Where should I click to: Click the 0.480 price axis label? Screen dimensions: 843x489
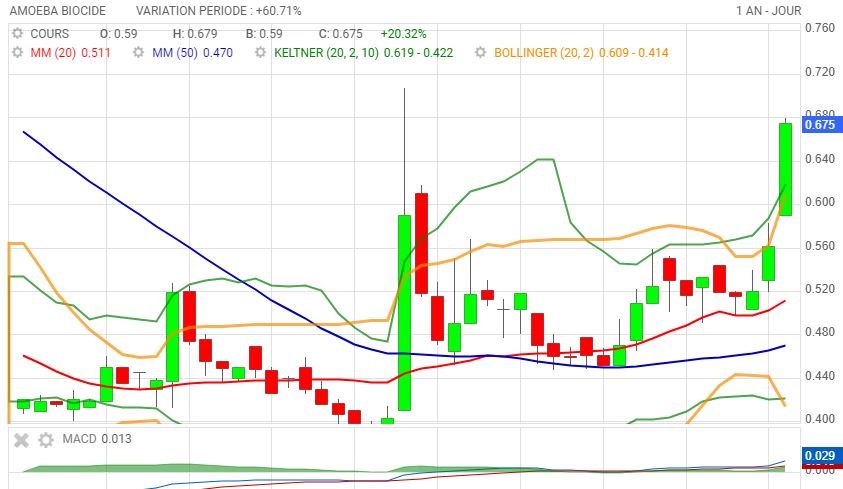(x=820, y=332)
